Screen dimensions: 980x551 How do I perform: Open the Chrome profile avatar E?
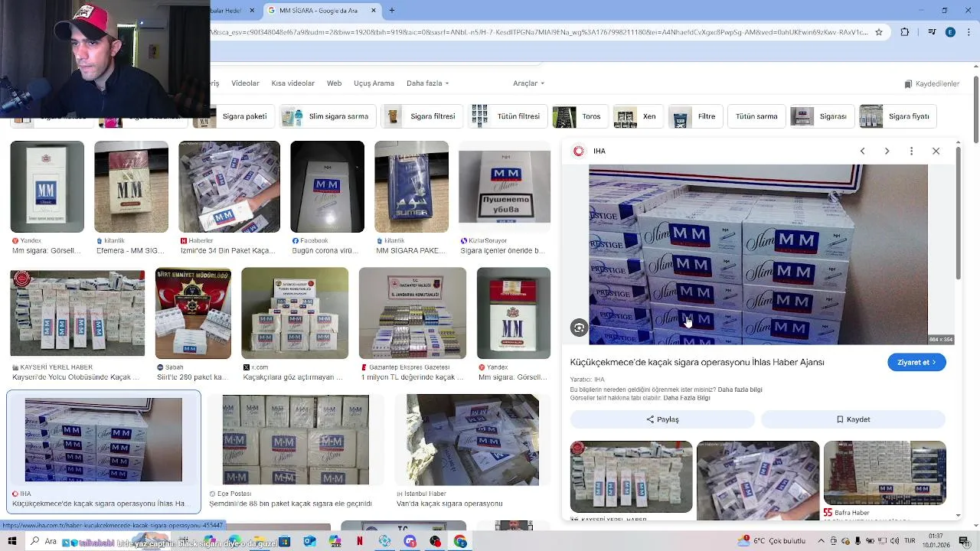pyautogui.click(x=950, y=32)
